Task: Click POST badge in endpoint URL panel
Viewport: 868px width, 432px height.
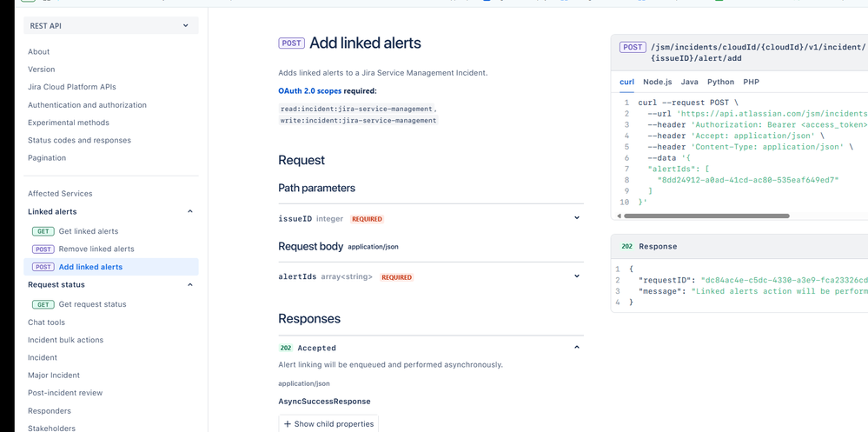Action: click(x=633, y=47)
